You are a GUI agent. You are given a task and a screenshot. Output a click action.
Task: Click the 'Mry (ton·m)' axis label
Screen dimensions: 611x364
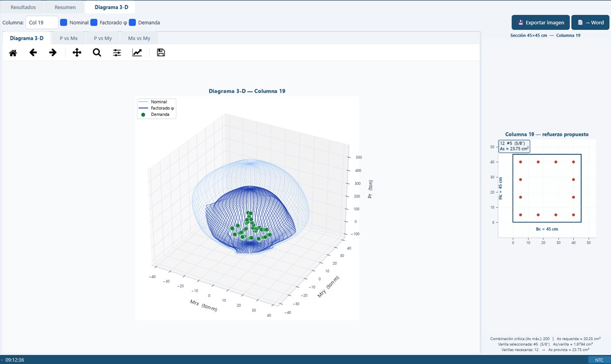[328, 287]
